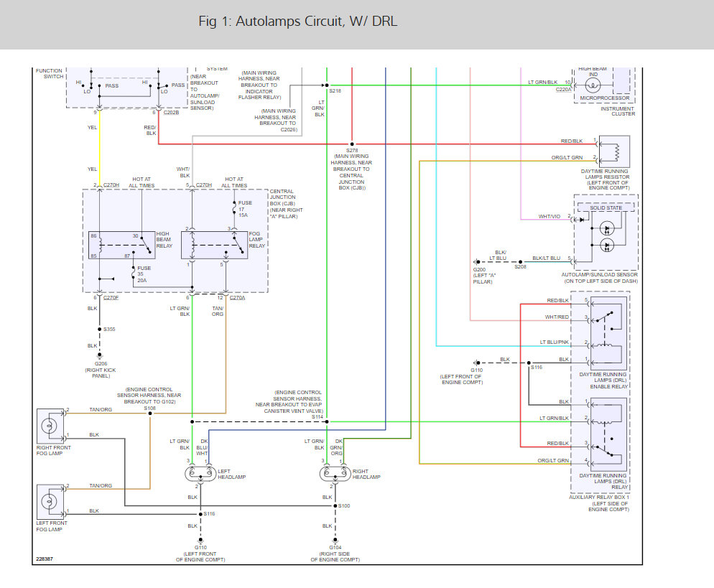Click the 'WHT/RED' wire label

click(x=557, y=317)
